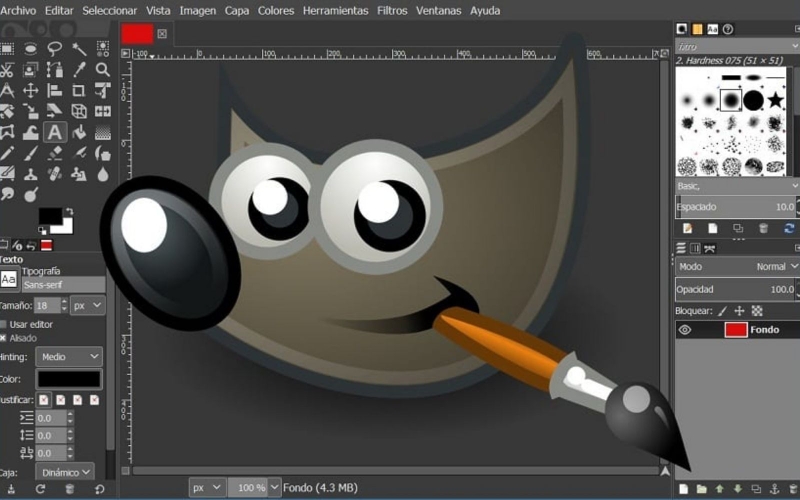The width and height of the screenshot is (800, 500).
Task: Choose the Scissors select tool
Action: pyautogui.click(x=7, y=69)
